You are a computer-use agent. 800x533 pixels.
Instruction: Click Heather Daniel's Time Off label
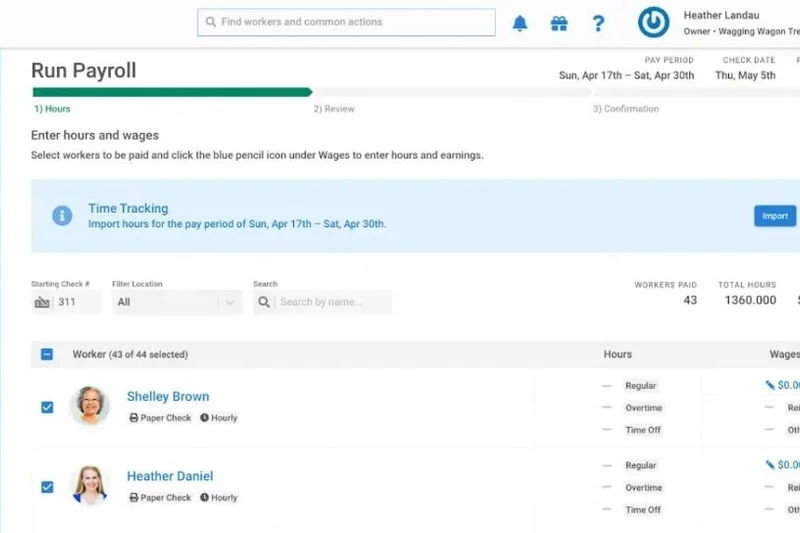click(643, 510)
